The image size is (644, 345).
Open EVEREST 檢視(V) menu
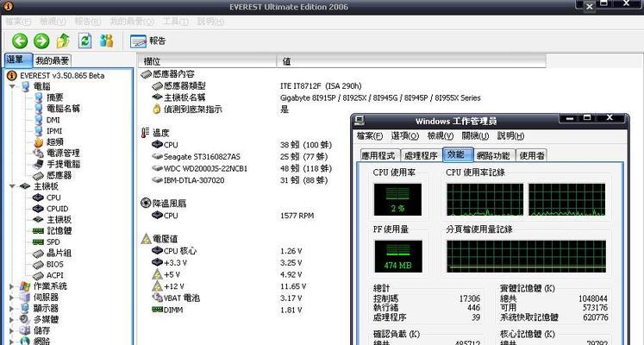53,22
